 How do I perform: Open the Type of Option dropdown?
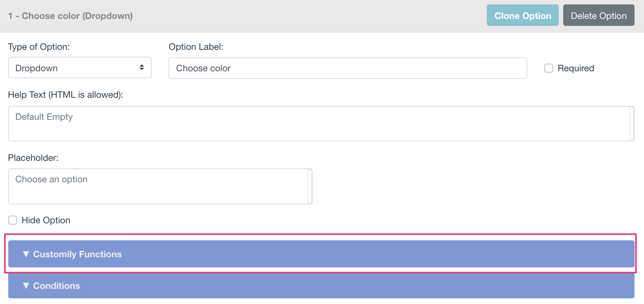pyautogui.click(x=80, y=68)
